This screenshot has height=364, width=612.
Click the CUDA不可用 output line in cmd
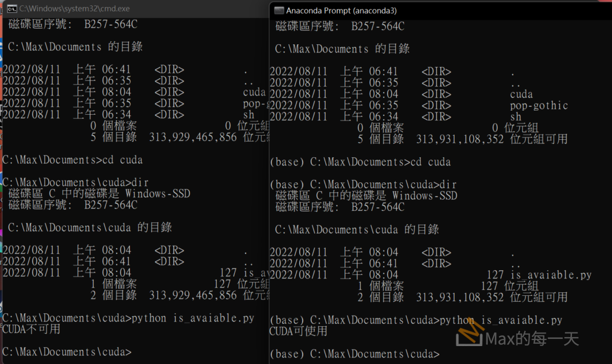point(31,329)
